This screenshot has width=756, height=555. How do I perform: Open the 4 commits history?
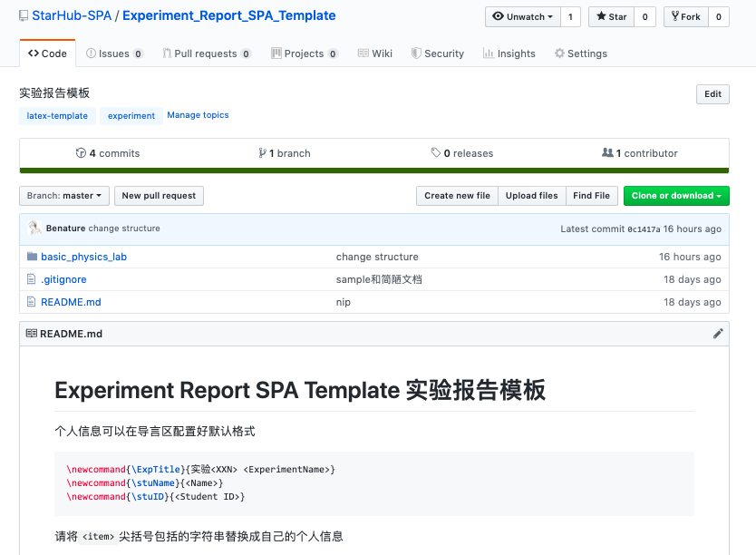[108, 153]
